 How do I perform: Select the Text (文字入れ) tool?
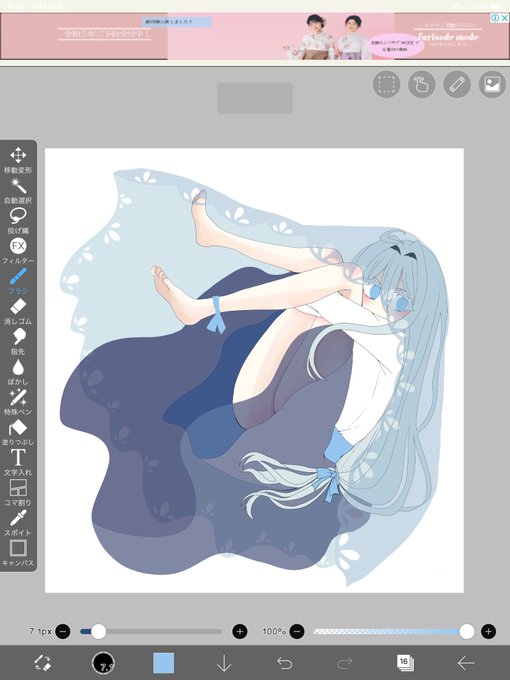pos(18,463)
